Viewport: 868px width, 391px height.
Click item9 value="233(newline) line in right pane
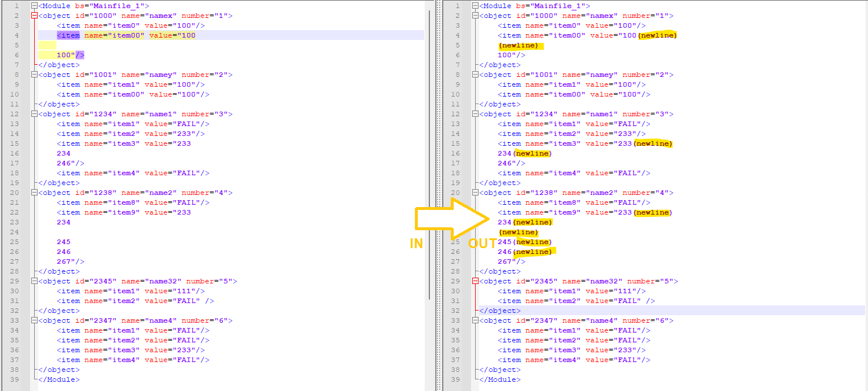tap(585, 212)
